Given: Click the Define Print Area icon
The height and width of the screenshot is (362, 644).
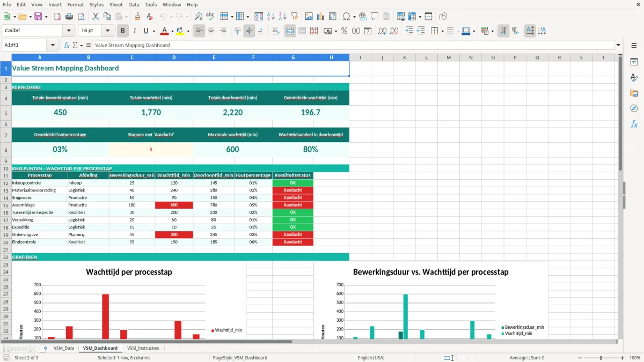Looking at the screenshot, I should [401, 17].
